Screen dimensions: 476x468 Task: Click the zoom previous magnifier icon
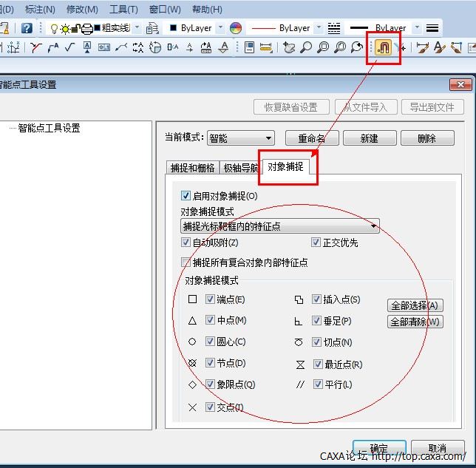click(x=357, y=47)
